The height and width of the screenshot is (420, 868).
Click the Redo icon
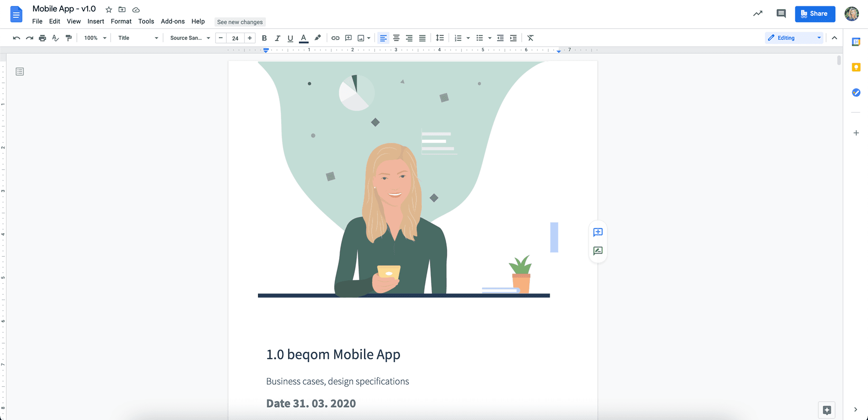(29, 38)
